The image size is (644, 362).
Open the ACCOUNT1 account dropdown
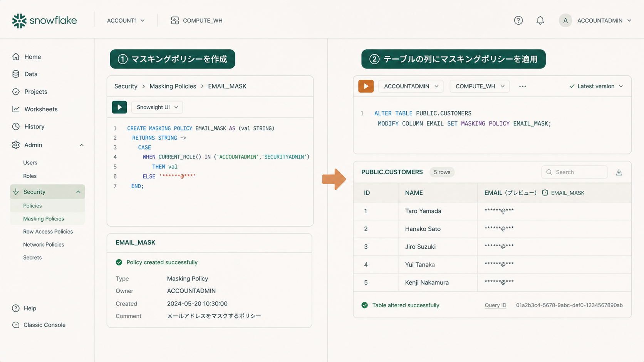(126, 20)
